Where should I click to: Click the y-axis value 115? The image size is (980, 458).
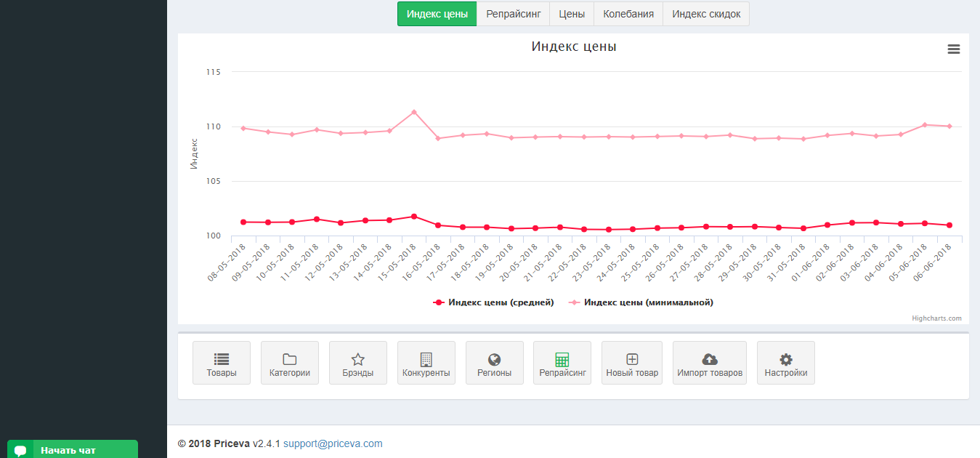coord(213,72)
